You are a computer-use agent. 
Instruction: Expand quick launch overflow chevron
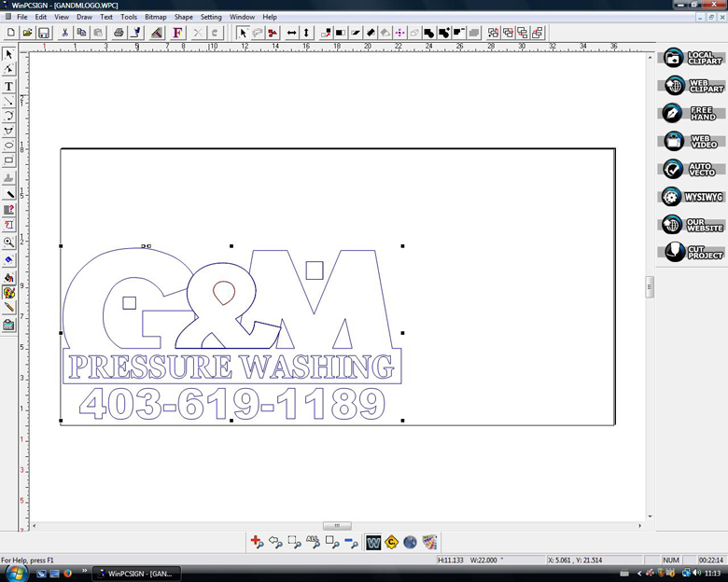(x=85, y=571)
